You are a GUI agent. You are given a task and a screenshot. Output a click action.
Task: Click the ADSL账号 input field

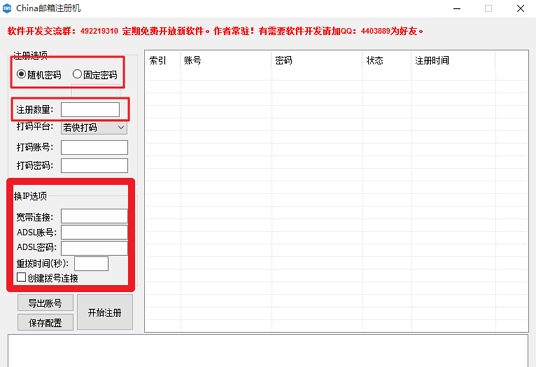pyautogui.click(x=94, y=232)
